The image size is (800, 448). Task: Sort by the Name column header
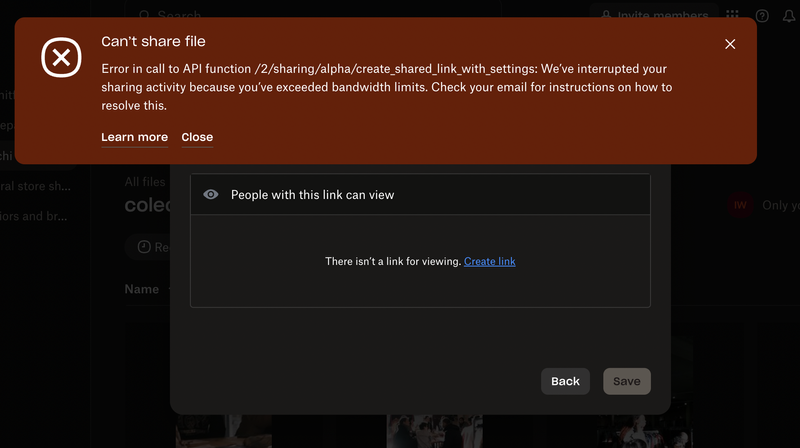pyautogui.click(x=142, y=289)
